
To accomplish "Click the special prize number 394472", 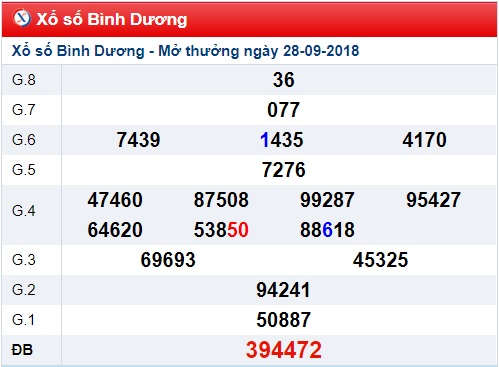I will [284, 350].
